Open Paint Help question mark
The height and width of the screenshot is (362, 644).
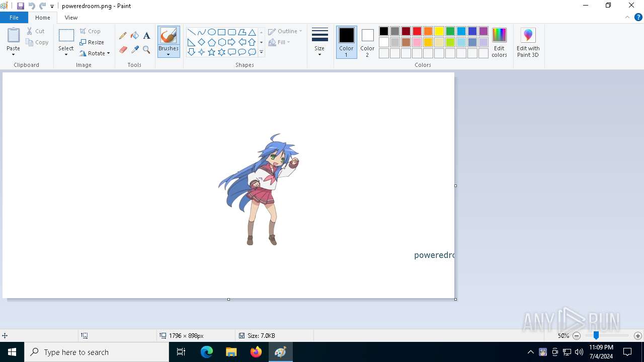[637, 17]
